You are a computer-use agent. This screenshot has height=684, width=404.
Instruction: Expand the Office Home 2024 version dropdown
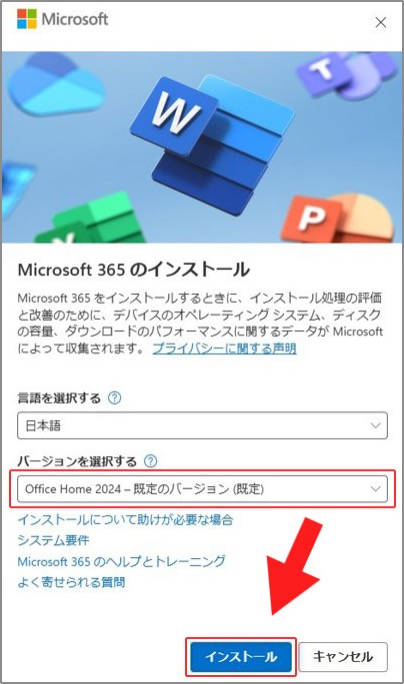202,489
